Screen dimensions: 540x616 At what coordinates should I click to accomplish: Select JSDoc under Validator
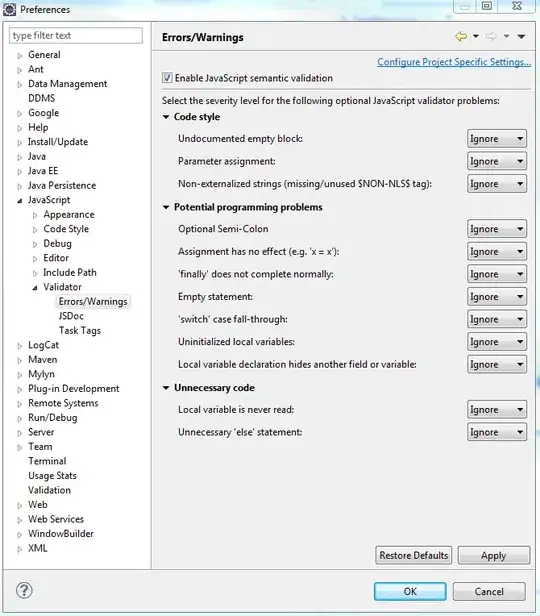[71, 316]
